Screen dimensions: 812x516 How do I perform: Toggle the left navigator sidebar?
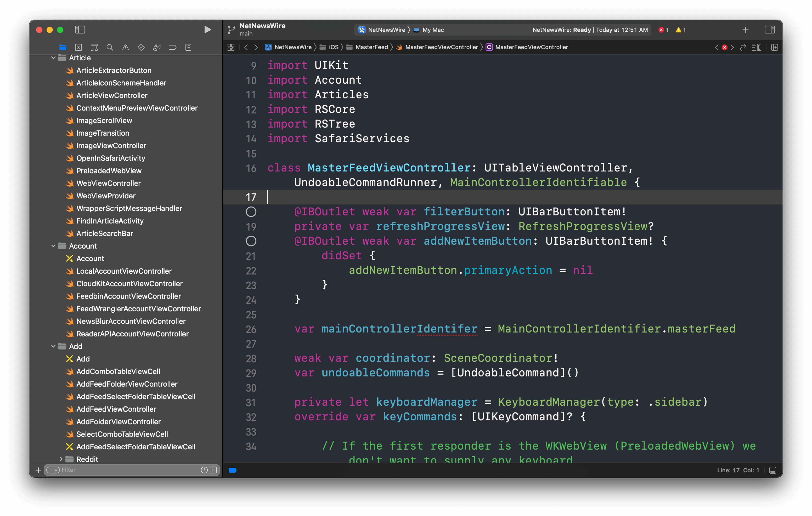80,30
